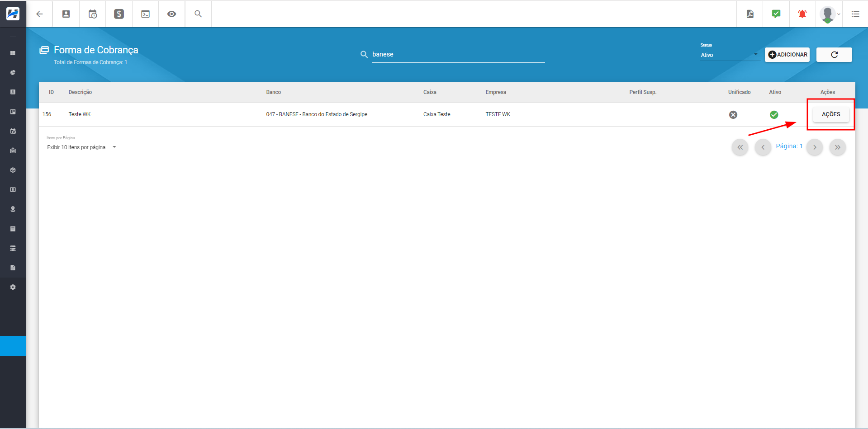The width and height of the screenshot is (868, 429).
Task: Open AÇÕES for Teste WK row
Action: point(831,114)
